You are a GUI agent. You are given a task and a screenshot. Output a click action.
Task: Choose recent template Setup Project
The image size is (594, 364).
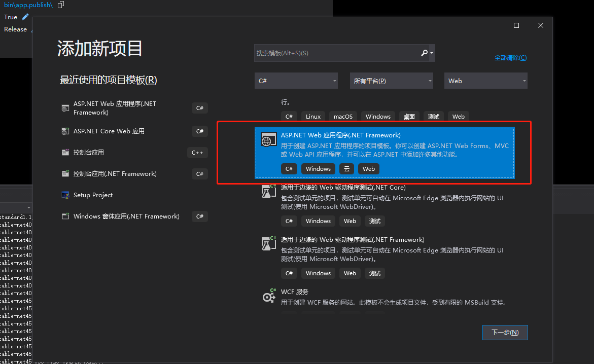pos(134,195)
